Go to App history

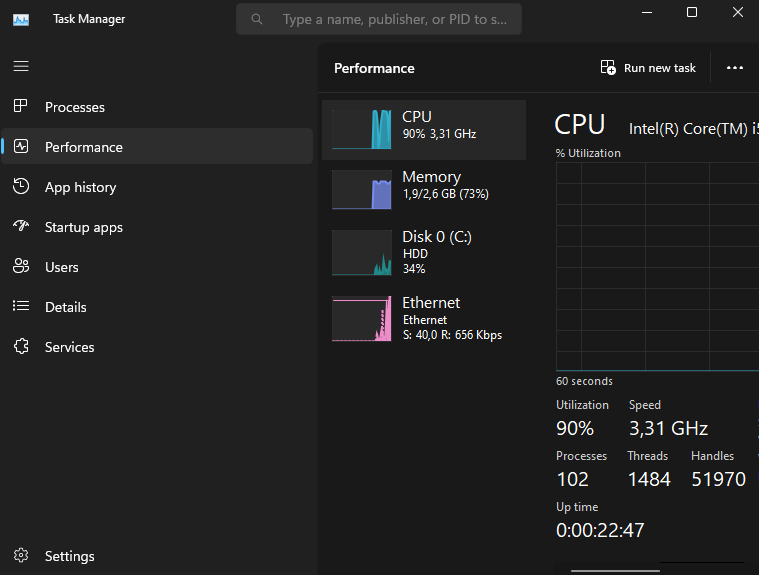(157, 187)
